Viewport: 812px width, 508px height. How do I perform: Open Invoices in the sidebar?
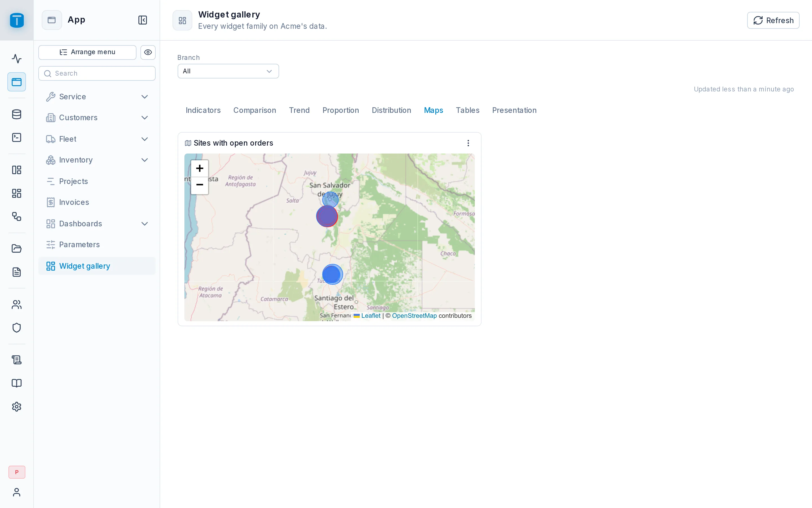97,202
